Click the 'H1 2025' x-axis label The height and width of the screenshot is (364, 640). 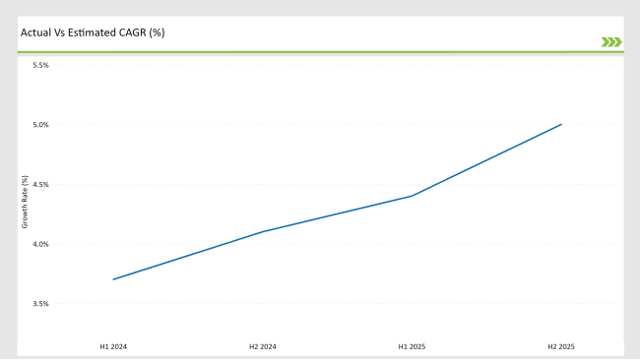[x=412, y=346]
